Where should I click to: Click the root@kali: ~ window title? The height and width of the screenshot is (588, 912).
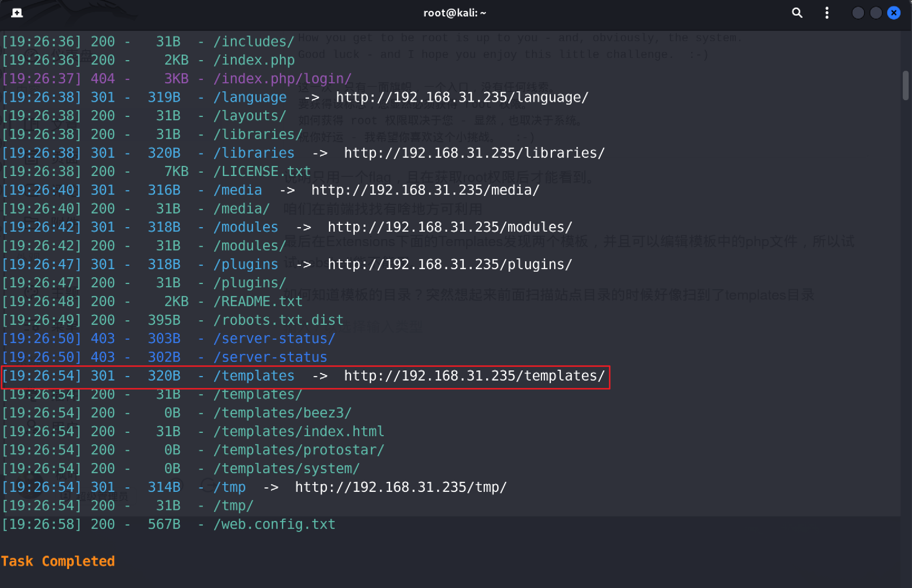(455, 13)
